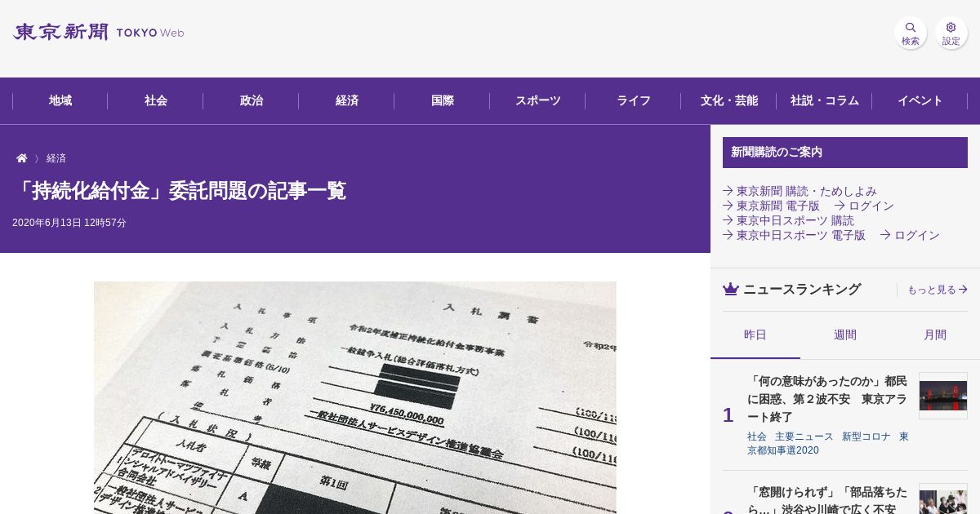
Task: Click the main article photo of bidding document
Action: [355, 397]
